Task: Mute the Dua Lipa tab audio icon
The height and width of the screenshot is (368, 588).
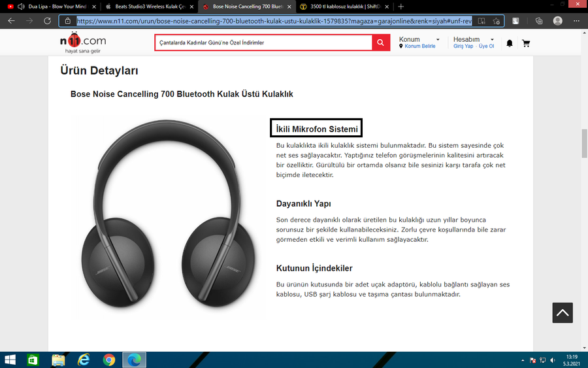Action: pyautogui.click(x=22, y=7)
